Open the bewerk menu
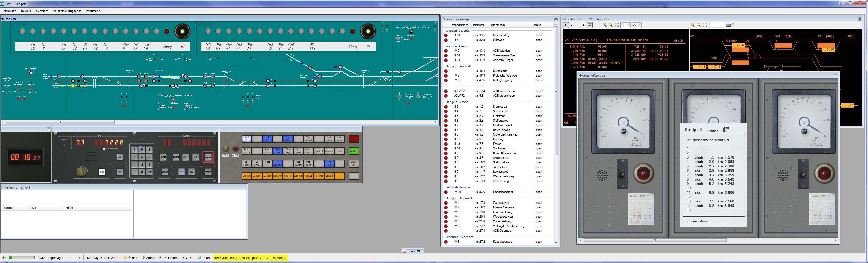 click(26, 11)
